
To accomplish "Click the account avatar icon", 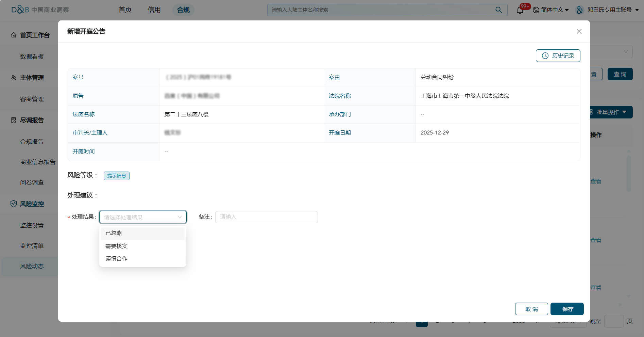I will pyautogui.click(x=579, y=10).
